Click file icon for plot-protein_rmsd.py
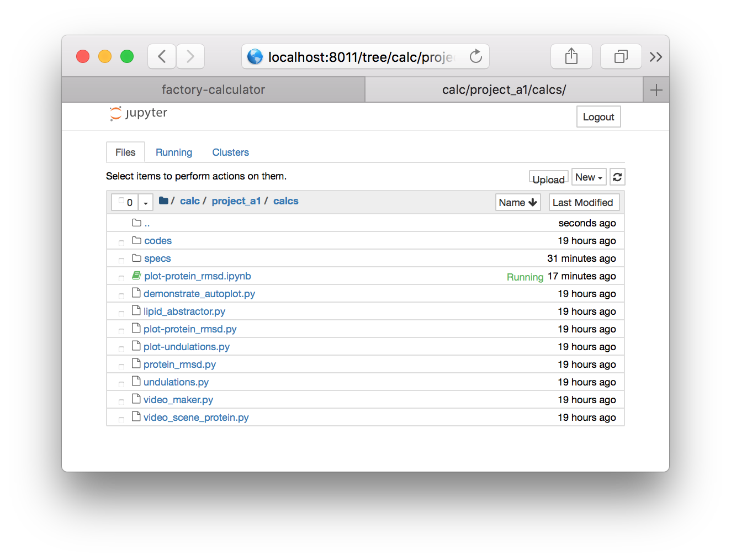The width and height of the screenshot is (731, 560). click(x=136, y=328)
